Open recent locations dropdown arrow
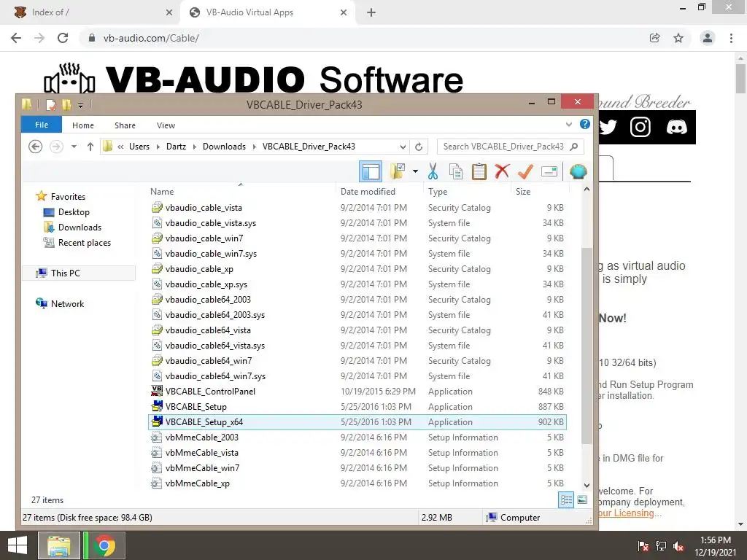 (x=74, y=147)
